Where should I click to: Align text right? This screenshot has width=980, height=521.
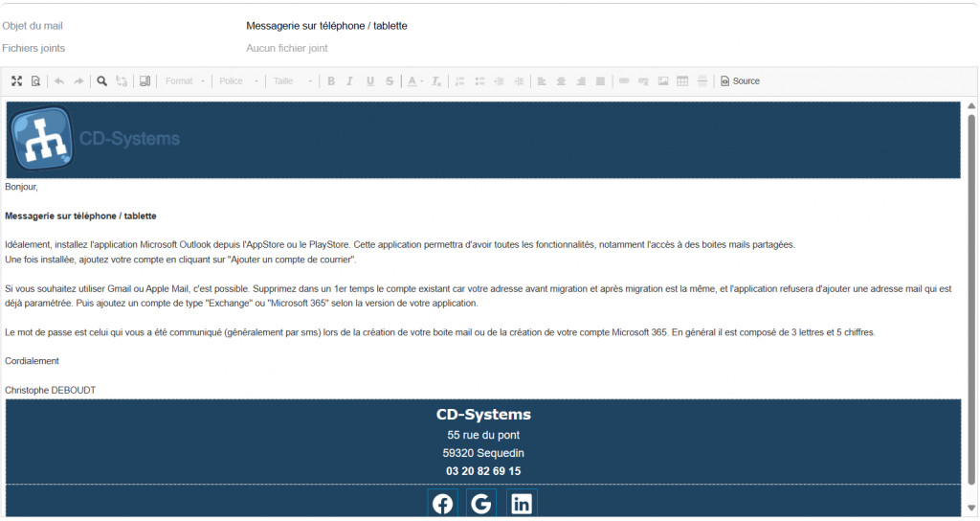[581, 81]
